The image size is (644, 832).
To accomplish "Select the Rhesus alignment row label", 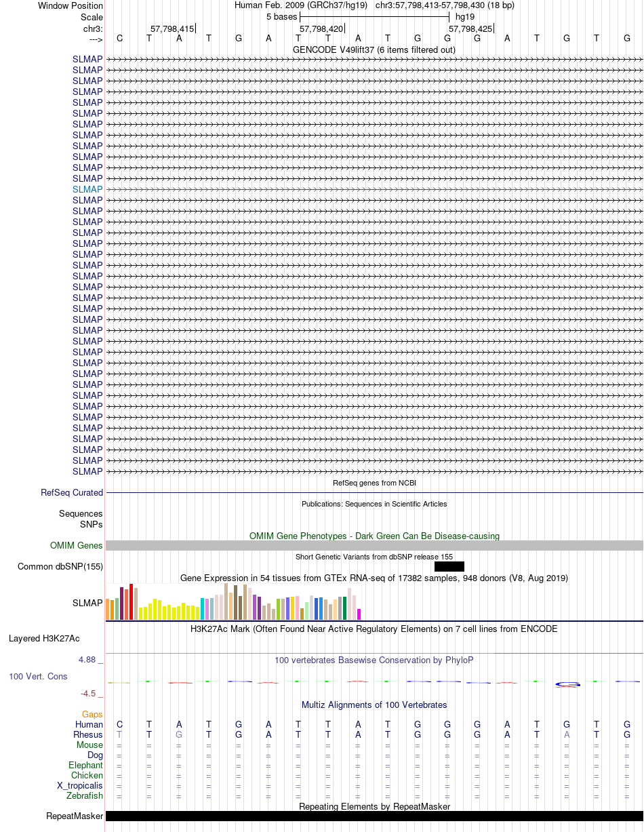I will (x=88, y=735).
